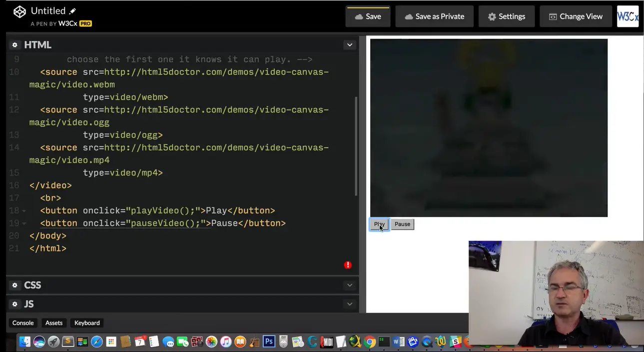Click the type=video/webm code line

125,97
